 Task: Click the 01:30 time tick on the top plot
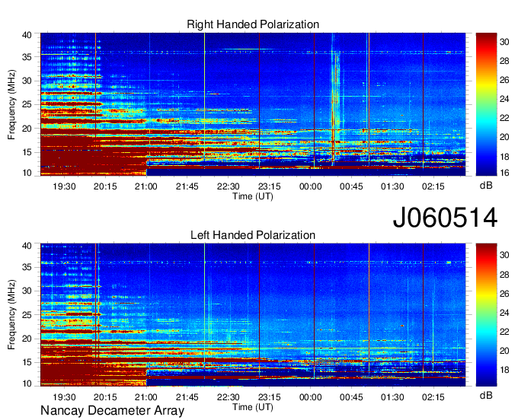(392, 186)
